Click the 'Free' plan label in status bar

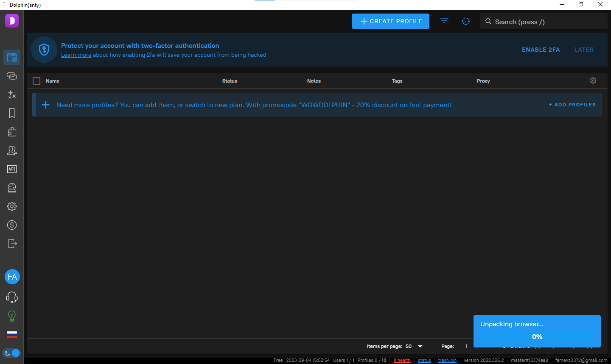click(x=278, y=360)
